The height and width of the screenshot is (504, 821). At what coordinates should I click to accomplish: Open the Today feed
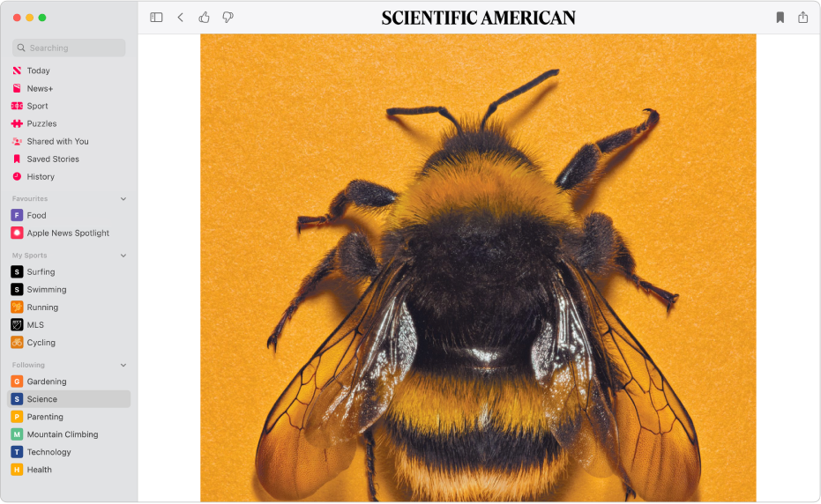(x=38, y=70)
